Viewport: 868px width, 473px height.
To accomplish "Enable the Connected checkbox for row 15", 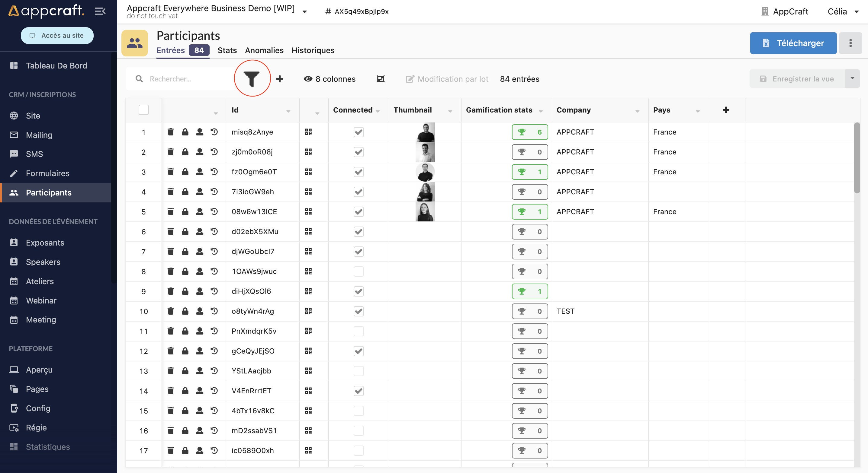I will [x=358, y=410].
